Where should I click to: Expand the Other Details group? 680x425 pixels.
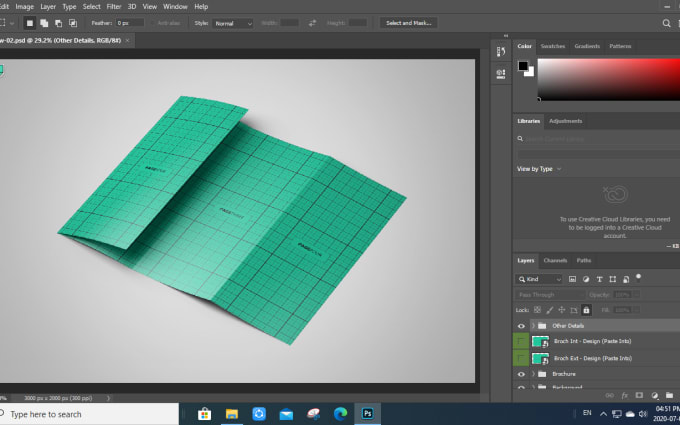point(533,326)
